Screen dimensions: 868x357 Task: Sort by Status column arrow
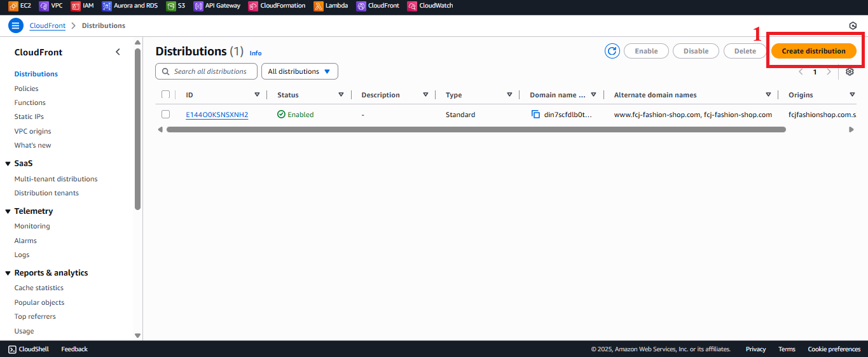pos(341,95)
